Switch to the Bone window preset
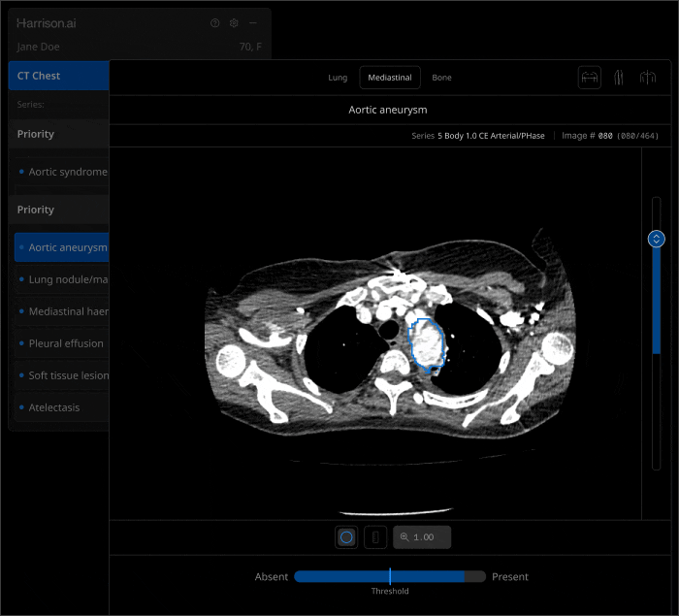The height and width of the screenshot is (616, 679). click(441, 78)
